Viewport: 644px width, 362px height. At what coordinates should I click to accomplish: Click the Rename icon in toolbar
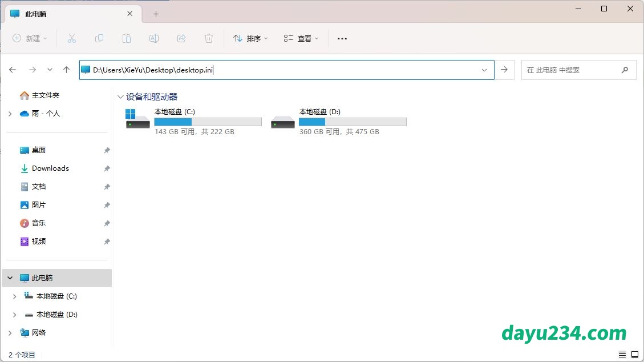(x=154, y=38)
